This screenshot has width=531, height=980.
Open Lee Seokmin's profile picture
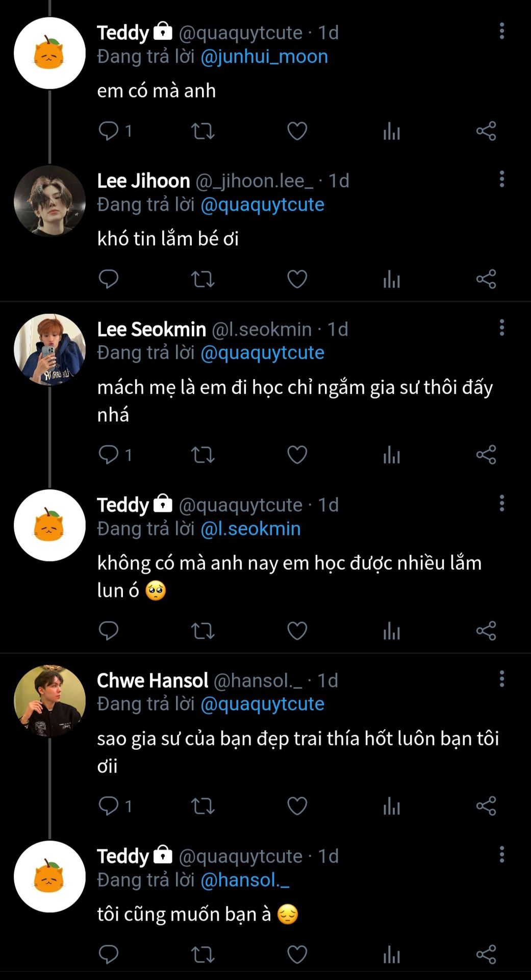49,350
